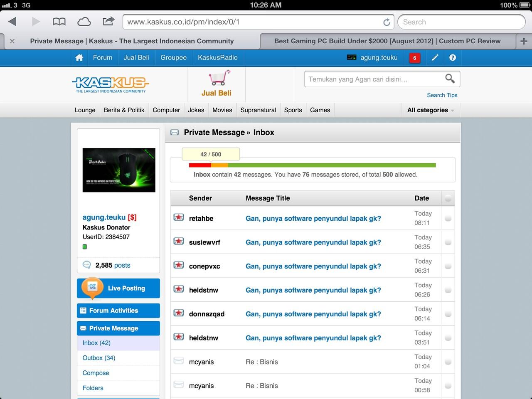
Task: Open the Groupee menu item
Action: (x=174, y=58)
